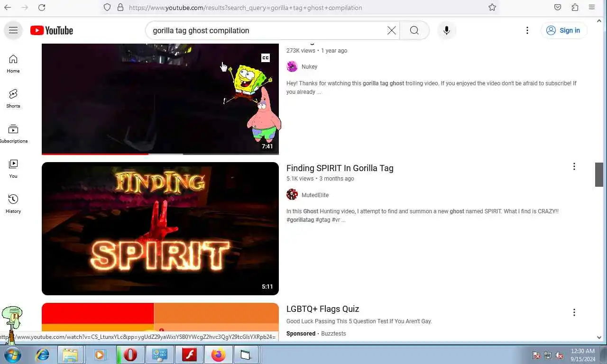Play the 7:41 video thumbnail
This screenshot has height=364, width=607.
pos(160,99)
